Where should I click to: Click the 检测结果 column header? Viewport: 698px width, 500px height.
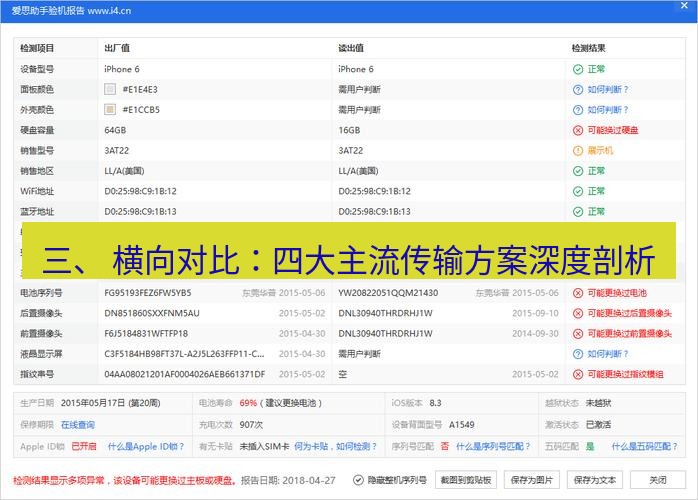588,48
